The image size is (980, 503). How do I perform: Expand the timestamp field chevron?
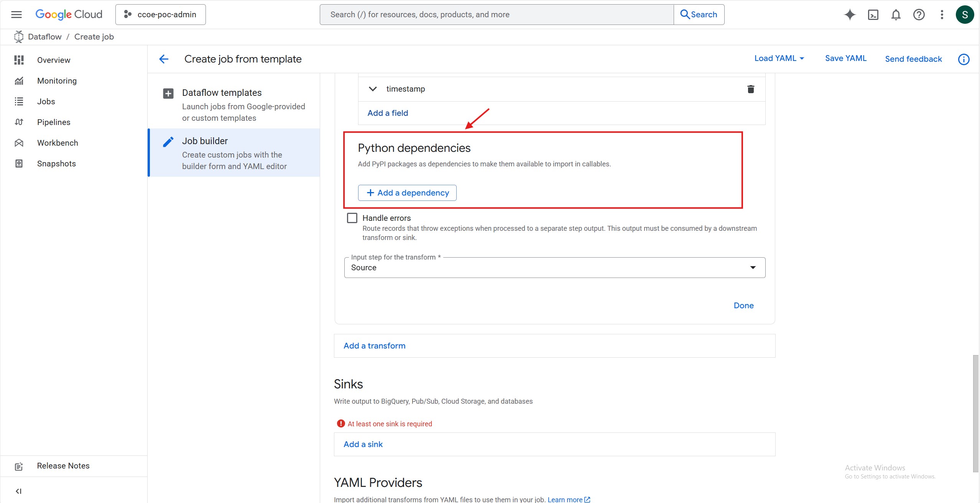(372, 89)
